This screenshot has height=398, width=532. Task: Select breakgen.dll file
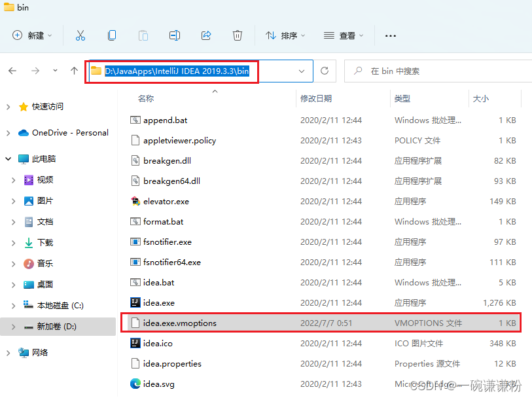point(167,160)
